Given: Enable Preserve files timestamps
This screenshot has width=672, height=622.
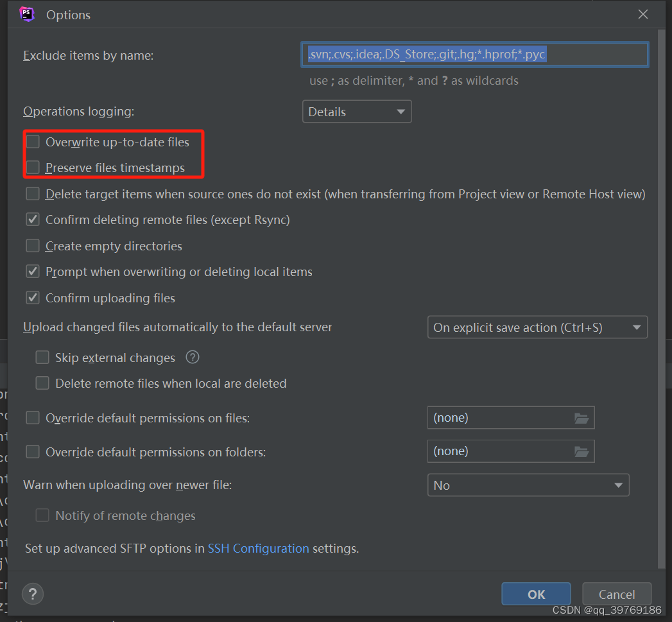Looking at the screenshot, I should click(32, 168).
